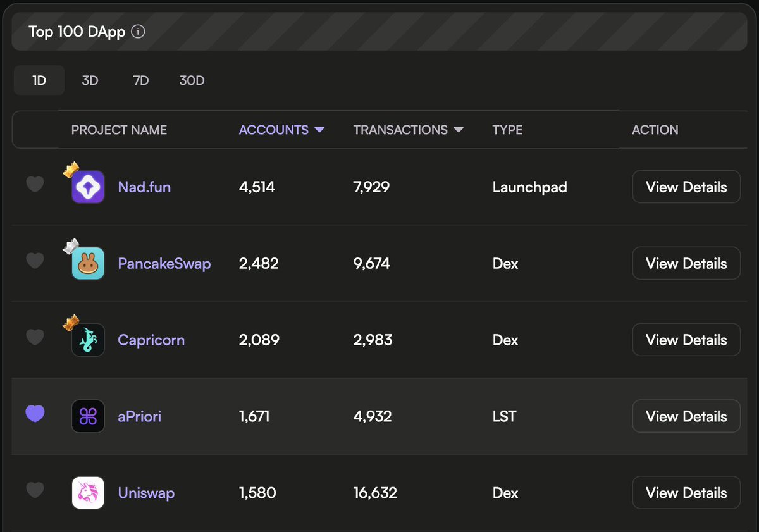
Task: Click the info icon beside Top 100 DApp
Action: tap(138, 32)
